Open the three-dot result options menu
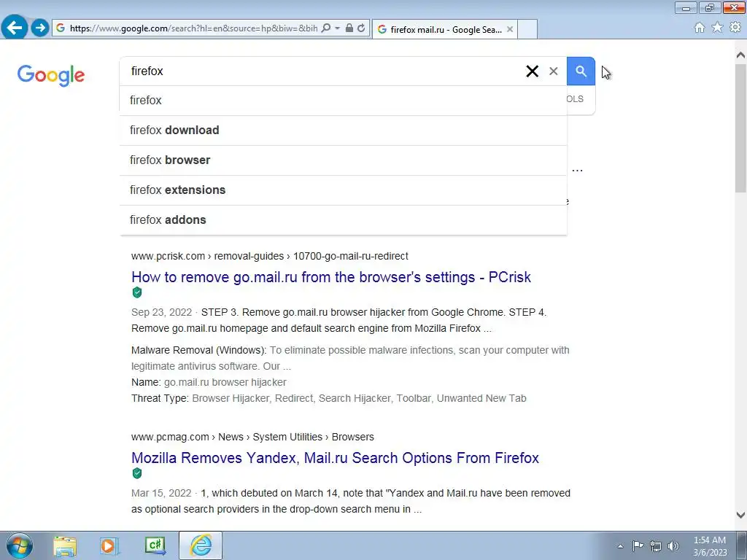The height and width of the screenshot is (560, 747). click(x=578, y=170)
